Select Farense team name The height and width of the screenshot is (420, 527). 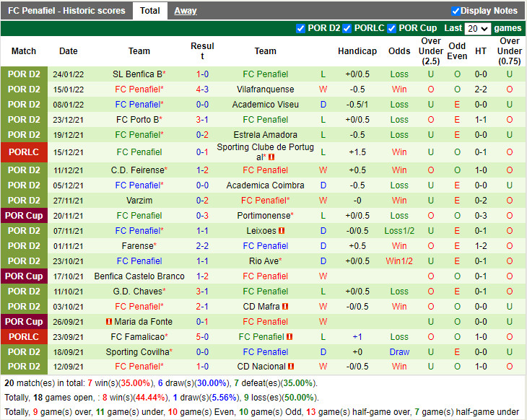137,246
